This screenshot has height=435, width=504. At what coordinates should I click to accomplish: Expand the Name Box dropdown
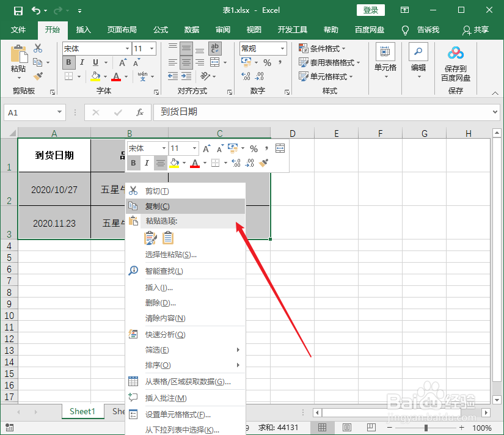[x=59, y=112]
